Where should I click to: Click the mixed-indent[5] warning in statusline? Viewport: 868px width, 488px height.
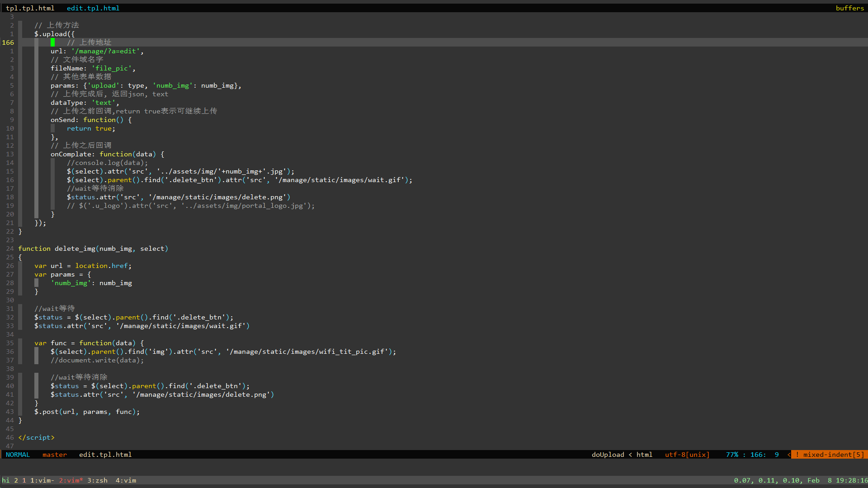[x=830, y=455]
